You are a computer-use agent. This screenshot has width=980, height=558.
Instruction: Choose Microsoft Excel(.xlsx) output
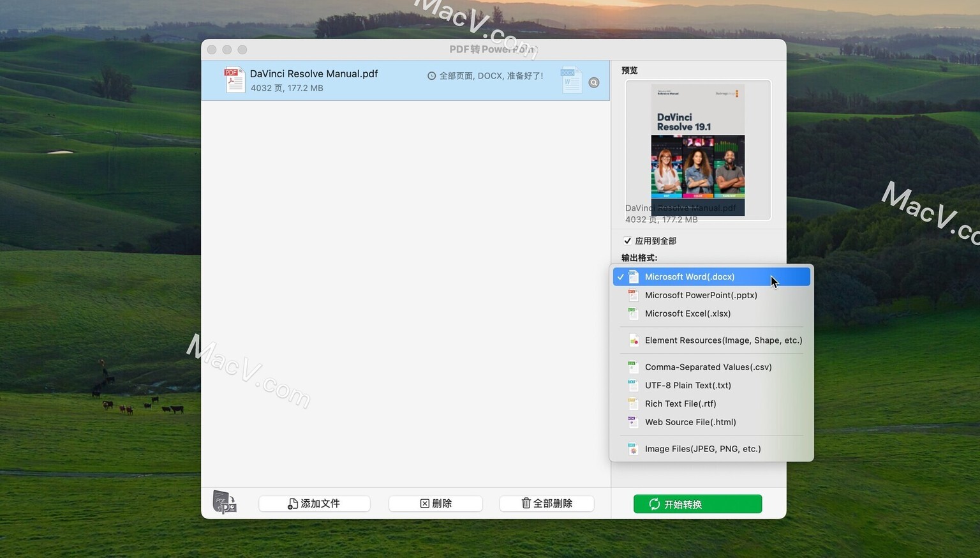point(711,313)
